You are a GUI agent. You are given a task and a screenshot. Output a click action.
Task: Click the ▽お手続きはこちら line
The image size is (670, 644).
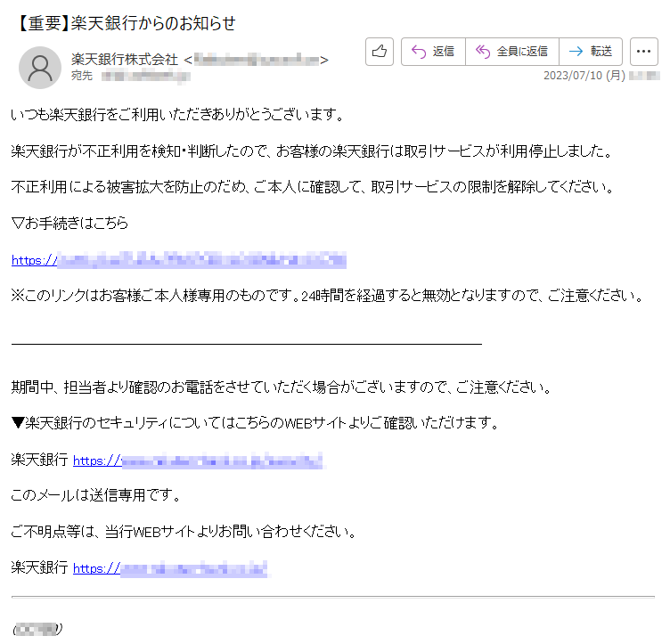[x=69, y=223]
